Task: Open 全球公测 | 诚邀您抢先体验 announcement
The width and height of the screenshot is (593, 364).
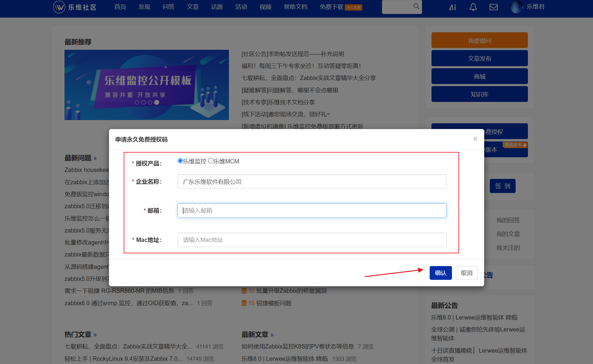Action: point(478,334)
